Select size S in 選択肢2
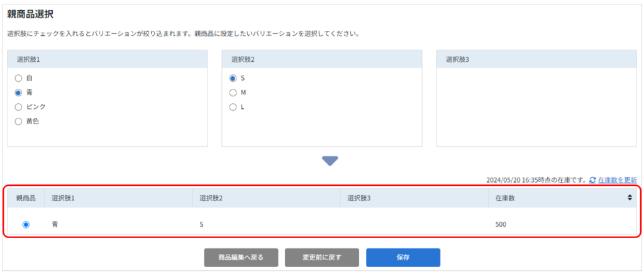The height and width of the screenshot is (274, 644). tap(233, 78)
